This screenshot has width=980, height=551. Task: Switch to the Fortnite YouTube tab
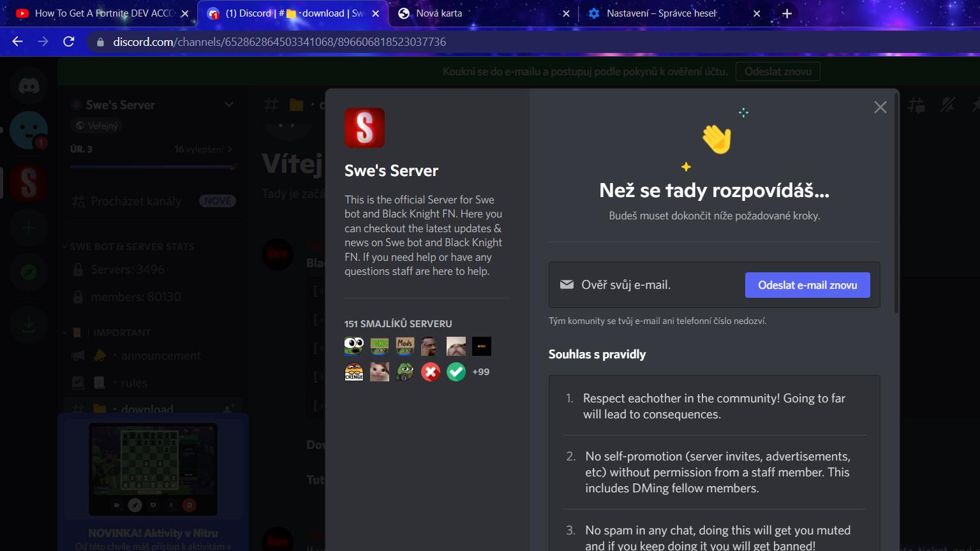pos(102,13)
